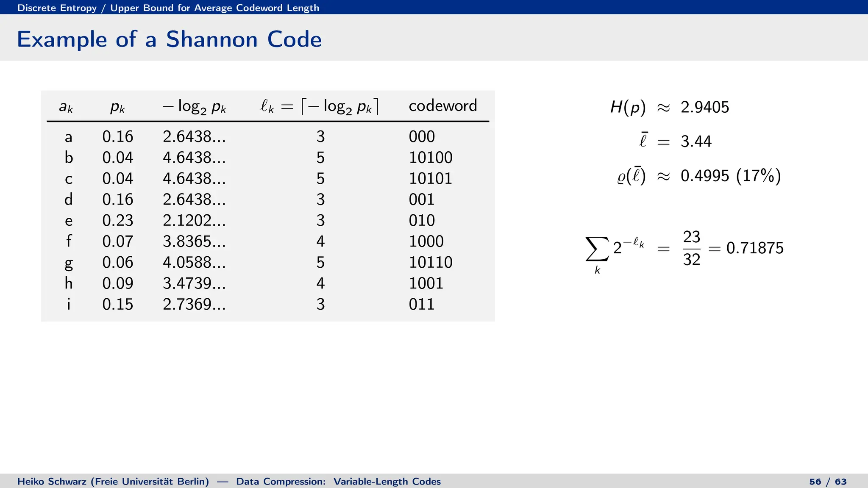Screen dimensions: 868x488
Task: Click the symbol letter 'c' in the table
Action: (69, 180)
